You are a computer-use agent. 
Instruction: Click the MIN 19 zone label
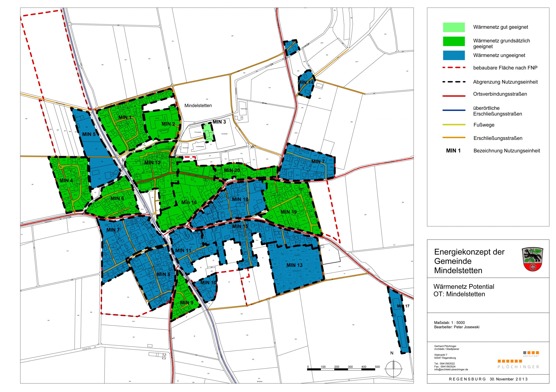[288, 212]
